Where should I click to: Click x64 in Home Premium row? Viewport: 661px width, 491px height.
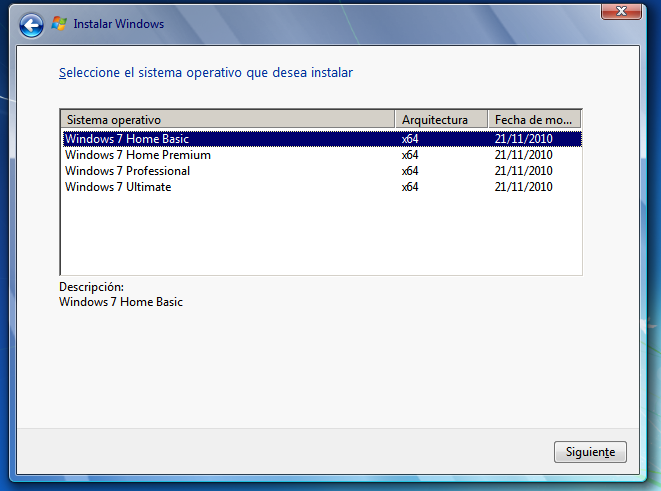(x=410, y=155)
